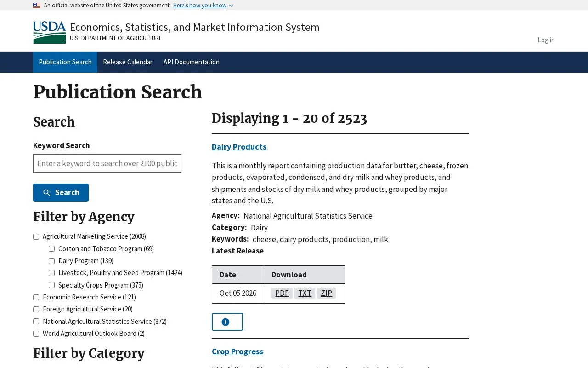
Task: Expand "Here's how you know" banner
Action: [203, 6]
